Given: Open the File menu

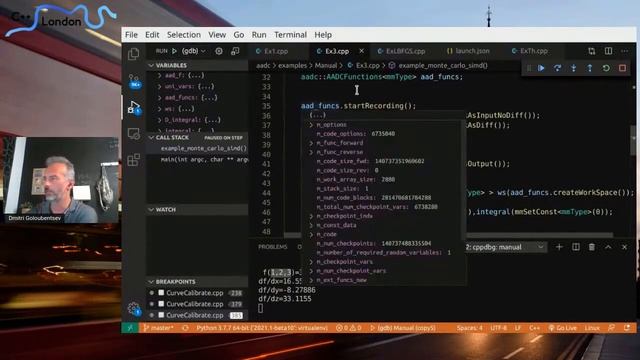Looking at the screenshot, I should pyautogui.click(x=131, y=35).
